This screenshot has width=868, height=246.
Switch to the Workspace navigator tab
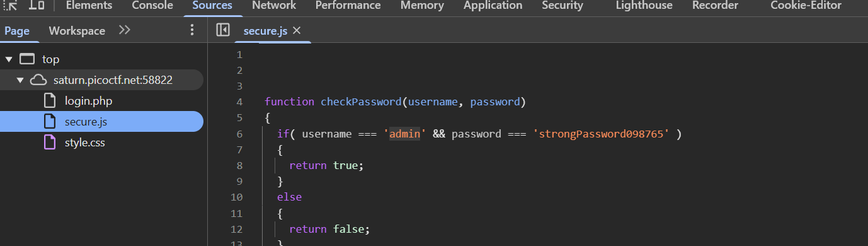tap(77, 30)
